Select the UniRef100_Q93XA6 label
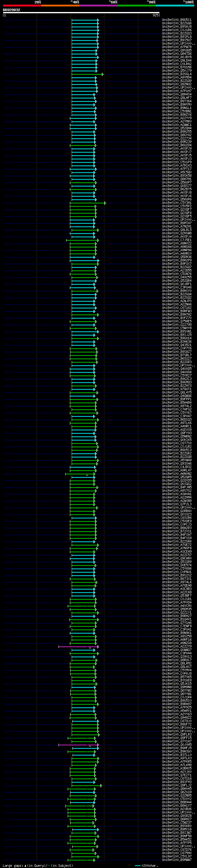 [177, 464]
